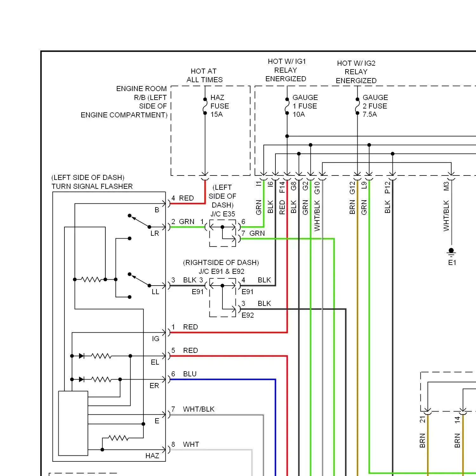The image size is (476, 476).
Task: Click the GAUGE 2 FUSE 7.5A label
Action: pos(375,106)
